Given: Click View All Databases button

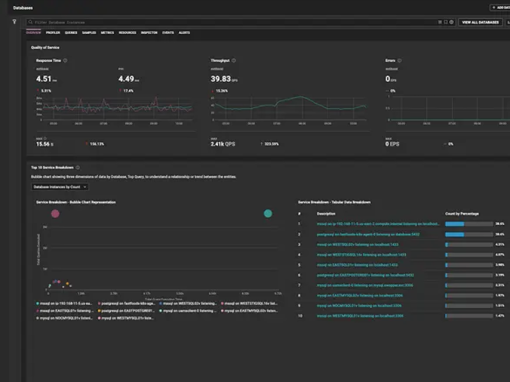Looking at the screenshot, I should [480, 22].
